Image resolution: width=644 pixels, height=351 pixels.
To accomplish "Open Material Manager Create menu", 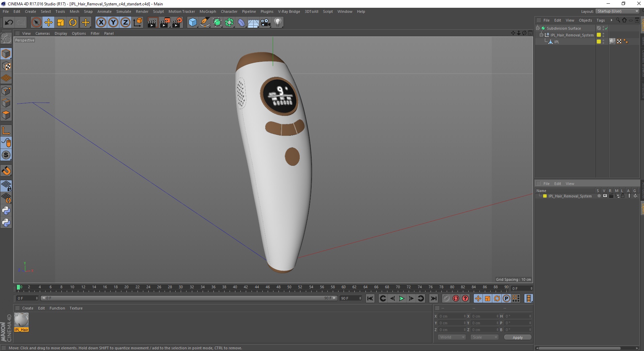I will pyautogui.click(x=28, y=308).
